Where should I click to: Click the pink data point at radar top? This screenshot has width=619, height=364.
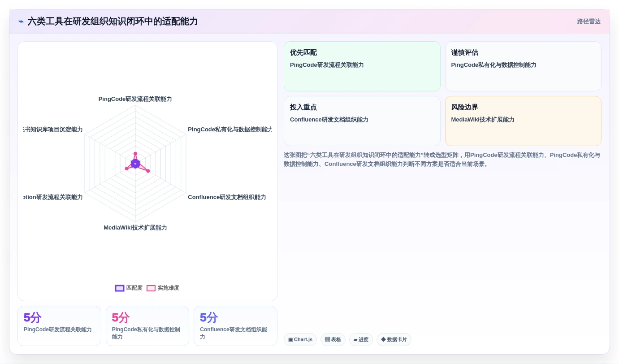point(135,154)
